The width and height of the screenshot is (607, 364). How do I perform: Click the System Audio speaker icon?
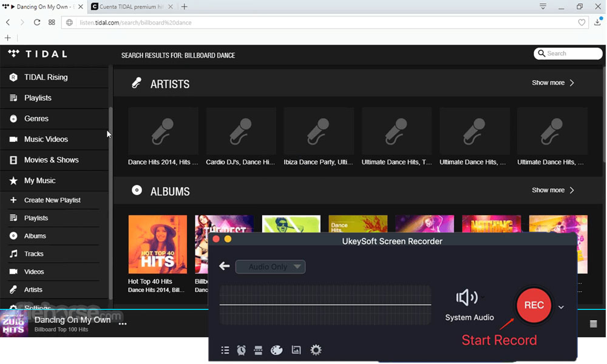(466, 297)
